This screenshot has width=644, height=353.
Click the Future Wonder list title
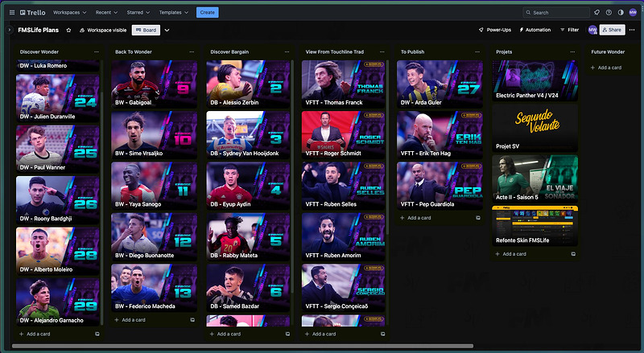pyautogui.click(x=608, y=51)
